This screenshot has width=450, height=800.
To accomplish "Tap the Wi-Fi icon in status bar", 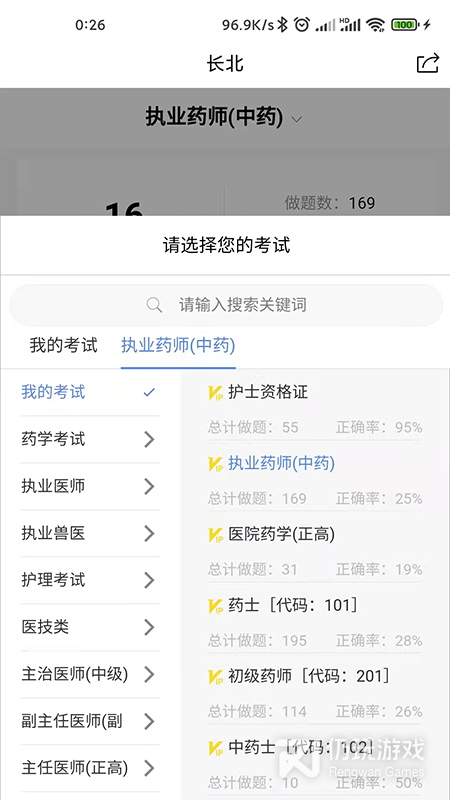I will pyautogui.click(x=376, y=24).
